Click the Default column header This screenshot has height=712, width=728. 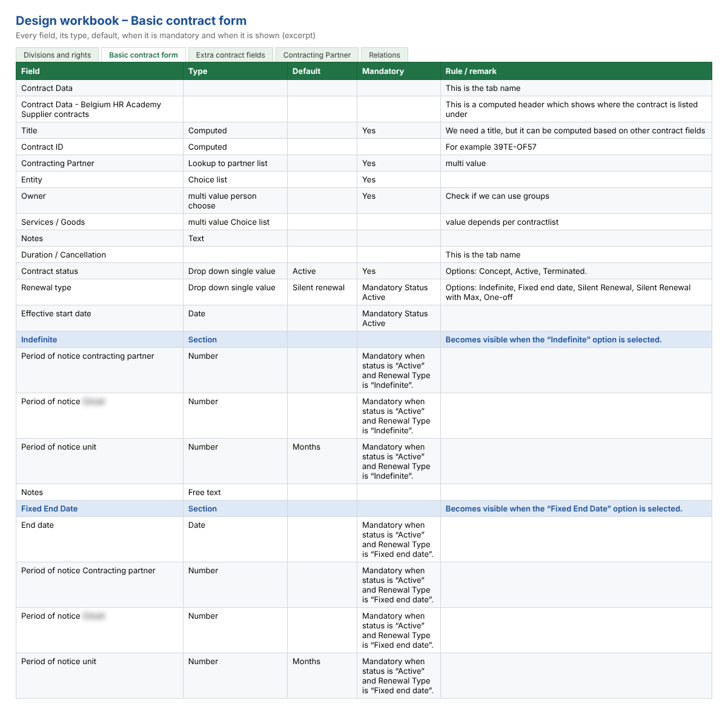[x=322, y=71]
